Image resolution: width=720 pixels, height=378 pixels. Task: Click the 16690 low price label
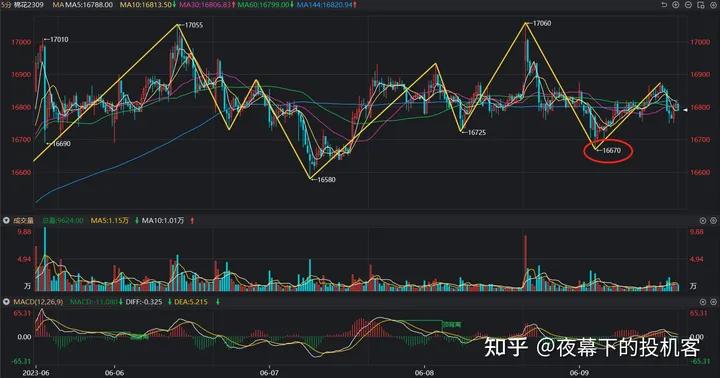(x=61, y=144)
